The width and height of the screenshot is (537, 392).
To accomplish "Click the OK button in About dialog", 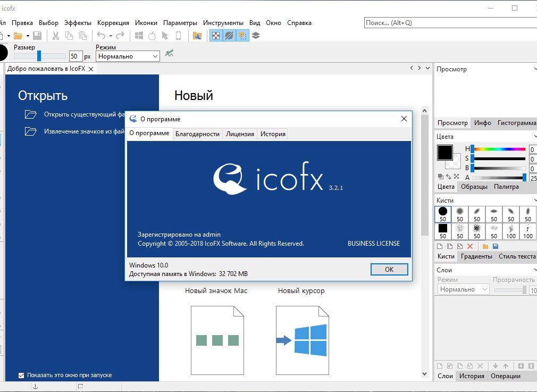I will click(389, 269).
